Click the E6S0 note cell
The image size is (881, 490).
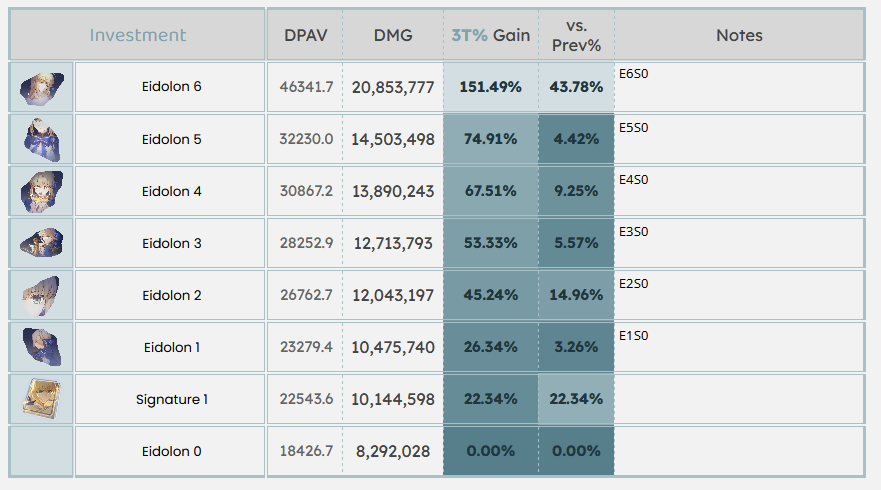739,87
